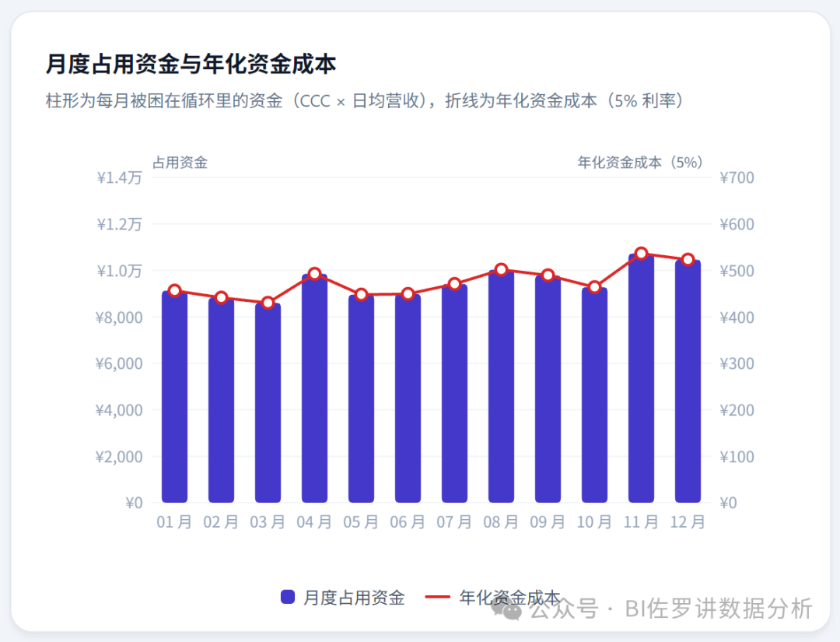This screenshot has width=840, height=642.
Task: Pick the blue bar for 04 月
Action: [x=314, y=388]
